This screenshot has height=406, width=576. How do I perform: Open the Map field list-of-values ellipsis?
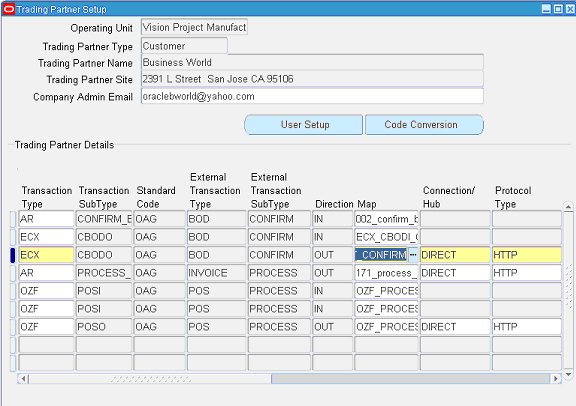(413, 255)
